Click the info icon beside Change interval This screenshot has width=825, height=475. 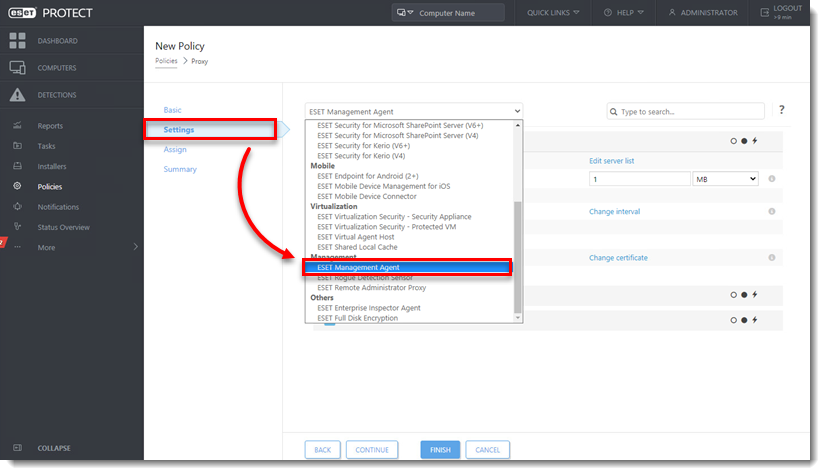pyautogui.click(x=772, y=211)
